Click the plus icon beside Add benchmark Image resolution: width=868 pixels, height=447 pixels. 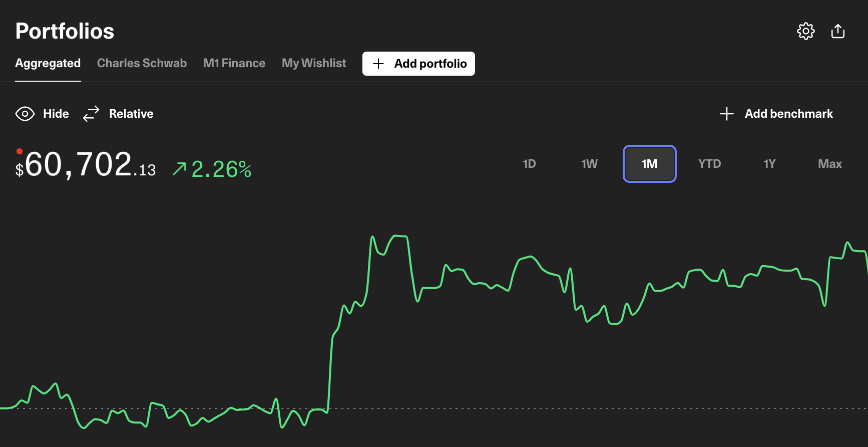[x=726, y=114]
